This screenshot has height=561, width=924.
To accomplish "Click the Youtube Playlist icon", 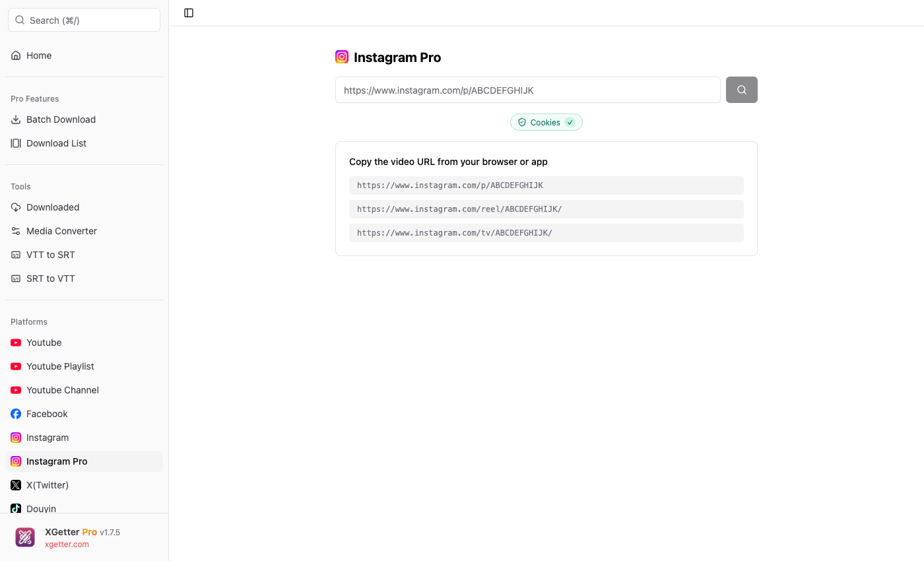I will tap(16, 366).
